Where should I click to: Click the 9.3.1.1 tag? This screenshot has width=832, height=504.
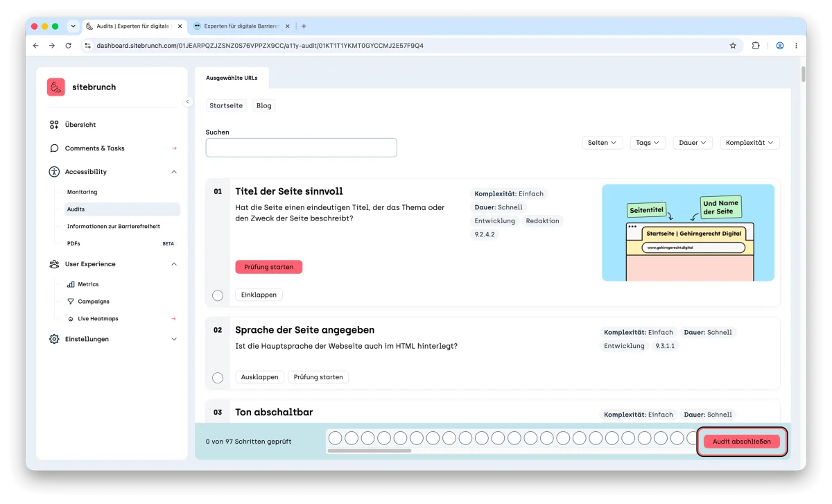coord(666,346)
